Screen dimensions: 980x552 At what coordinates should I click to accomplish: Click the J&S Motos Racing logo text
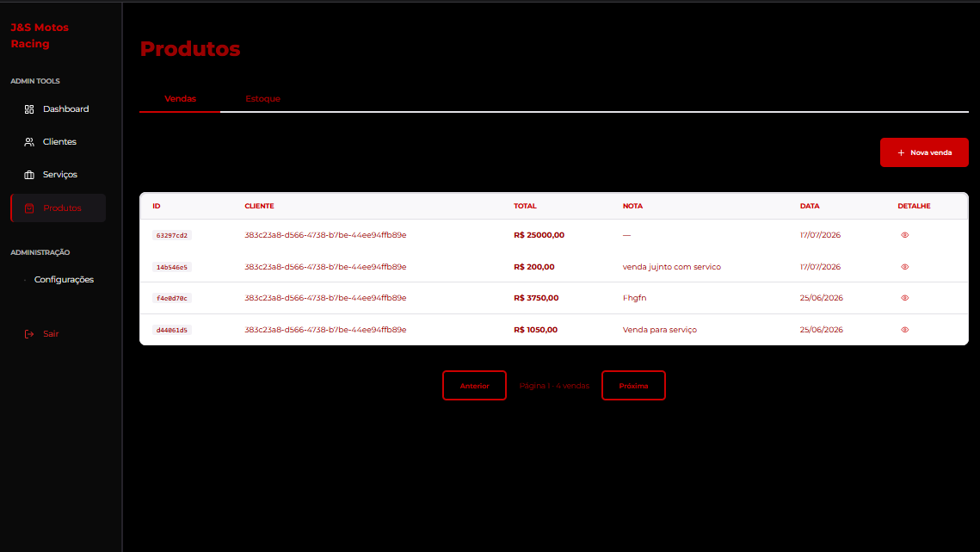pyautogui.click(x=40, y=35)
